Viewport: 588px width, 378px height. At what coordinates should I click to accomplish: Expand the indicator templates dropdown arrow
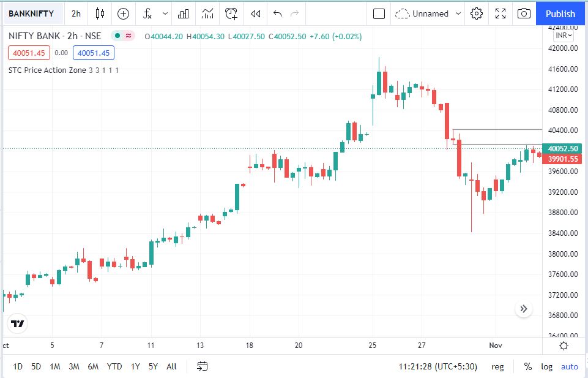point(165,13)
